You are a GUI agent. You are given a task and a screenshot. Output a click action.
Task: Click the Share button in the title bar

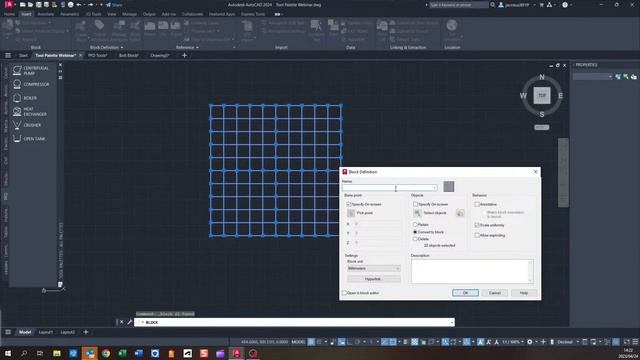click(x=114, y=5)
